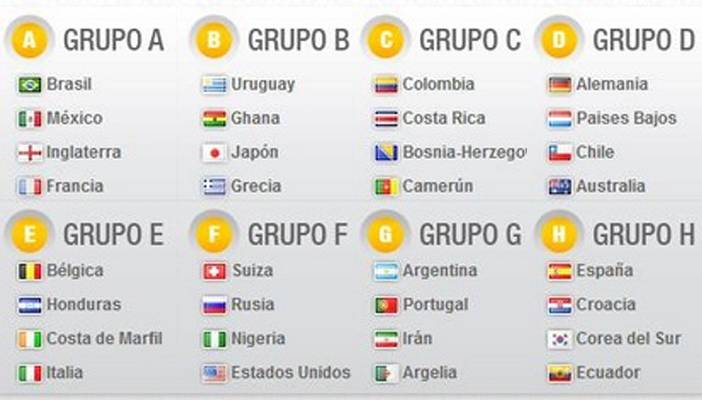Image resolution: width=702 pixels, height=400 pixels.
Task: Click the Japón flag icon
Action: click(214, 153)
